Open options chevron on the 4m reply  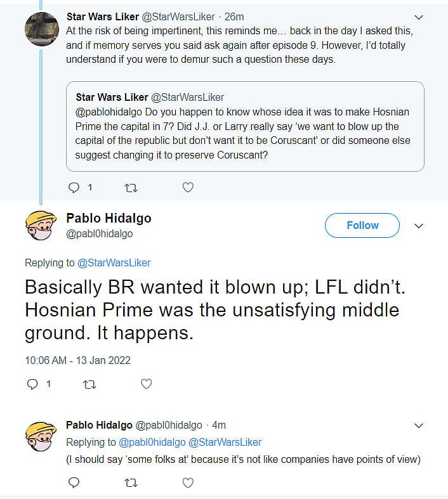(419, 425)
